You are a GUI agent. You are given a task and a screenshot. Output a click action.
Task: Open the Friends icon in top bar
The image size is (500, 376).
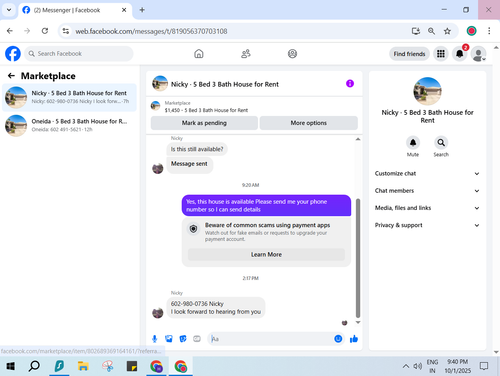tap(246, 54)
